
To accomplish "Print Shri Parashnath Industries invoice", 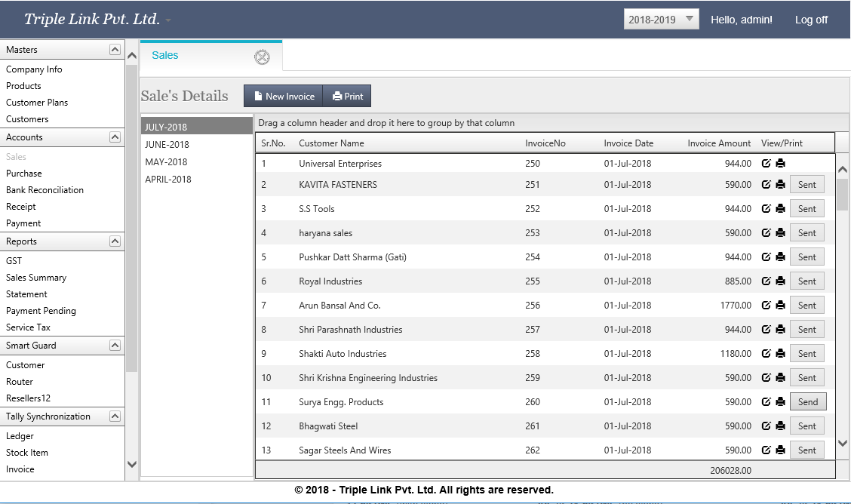I will click(780, 329).
